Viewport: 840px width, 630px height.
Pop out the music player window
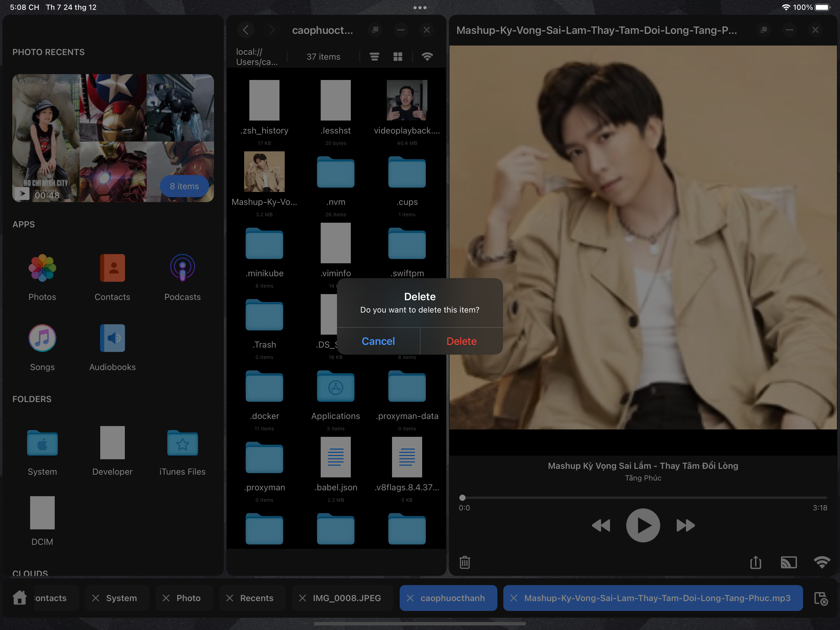click(764, 30)
